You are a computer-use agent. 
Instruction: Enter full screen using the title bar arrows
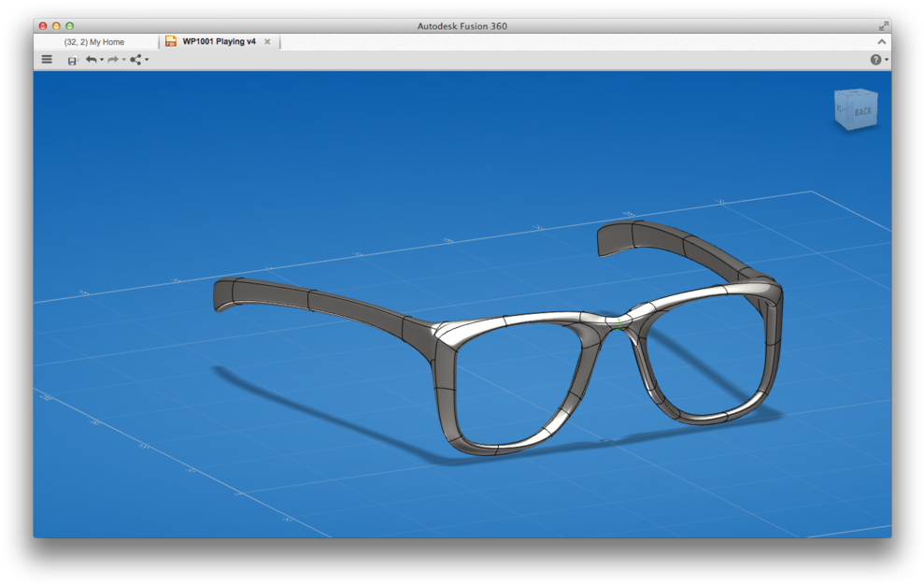pyautogui.click(x=883, y=26)
